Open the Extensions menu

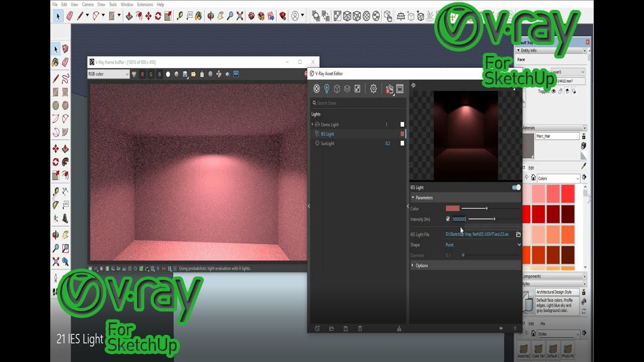pos(145,5)
